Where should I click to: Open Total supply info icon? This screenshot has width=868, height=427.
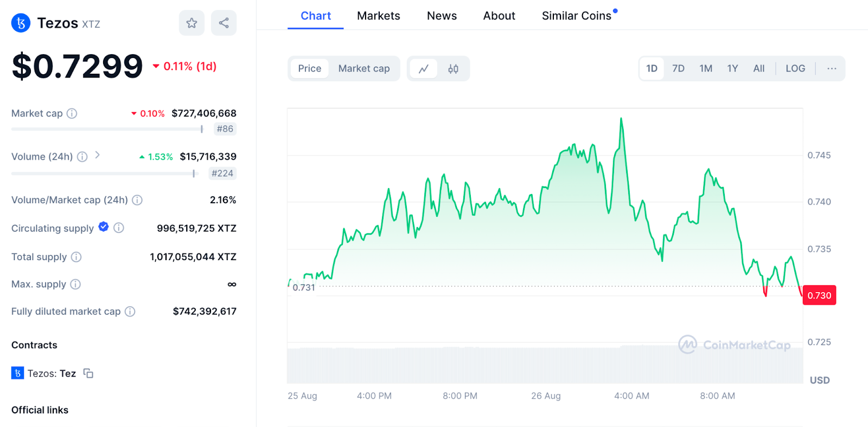pos(76,257)
